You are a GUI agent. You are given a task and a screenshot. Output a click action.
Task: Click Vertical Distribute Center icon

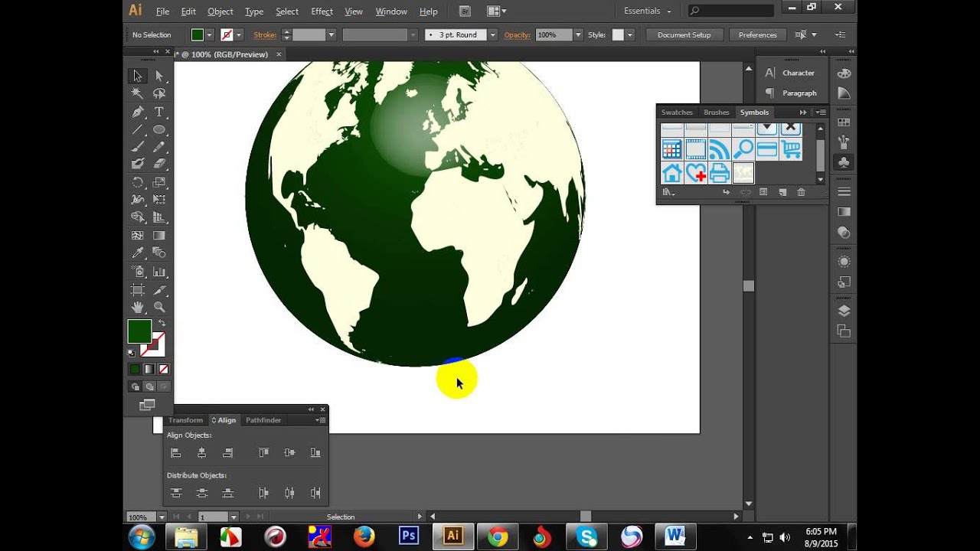(201, 493)
